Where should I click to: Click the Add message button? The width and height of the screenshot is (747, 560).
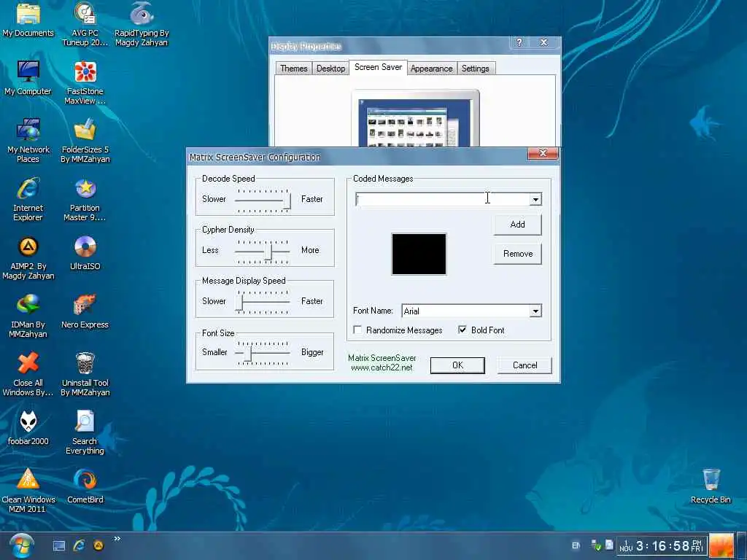(517, 225)
